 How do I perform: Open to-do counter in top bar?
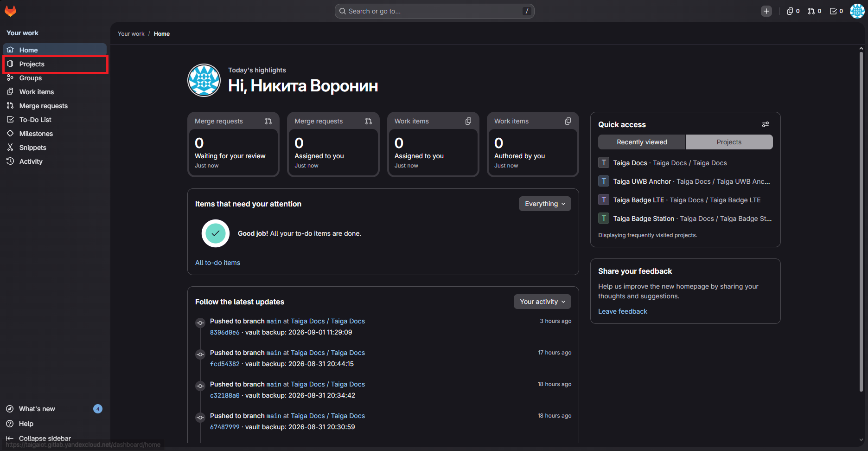pos(836,11)
